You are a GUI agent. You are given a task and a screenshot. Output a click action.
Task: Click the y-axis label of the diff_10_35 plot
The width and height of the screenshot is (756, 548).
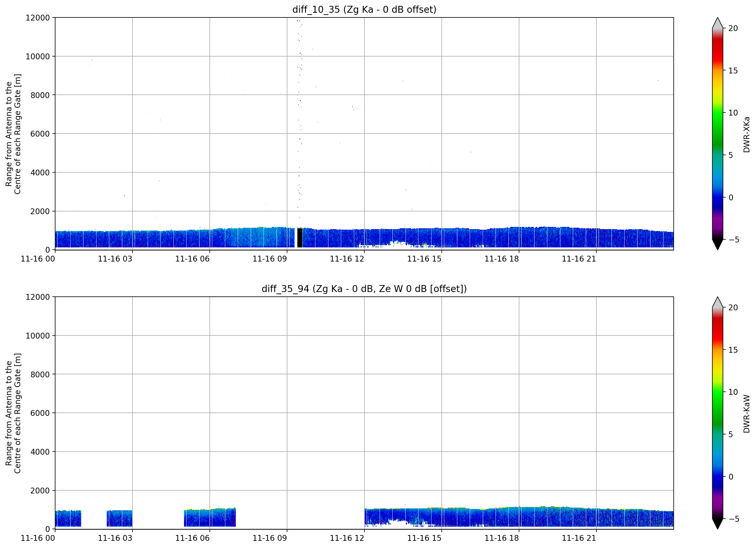coord(13,134)
